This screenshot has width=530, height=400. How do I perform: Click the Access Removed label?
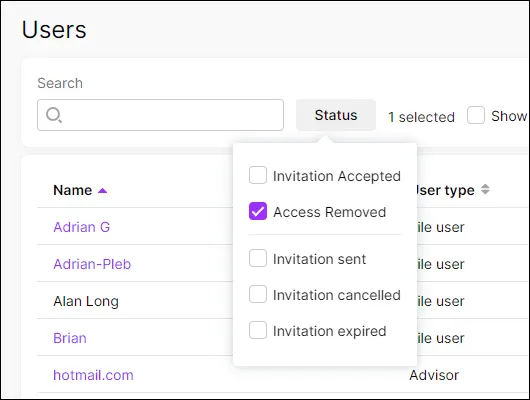pyautogui.click(x=330, y=212)
